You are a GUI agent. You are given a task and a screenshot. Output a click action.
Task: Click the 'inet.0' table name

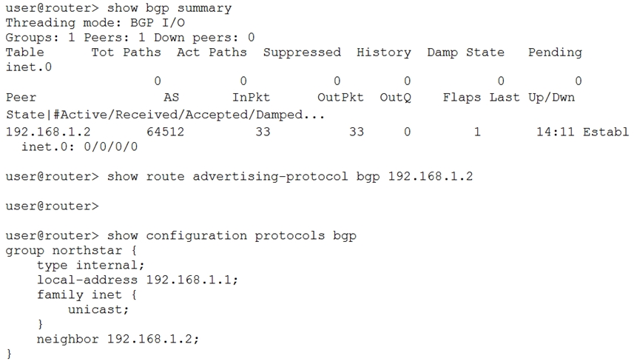[x=29, y=67]
